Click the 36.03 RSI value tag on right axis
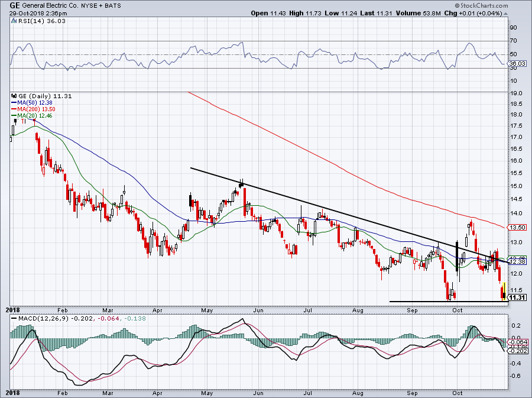 (517, 63)
